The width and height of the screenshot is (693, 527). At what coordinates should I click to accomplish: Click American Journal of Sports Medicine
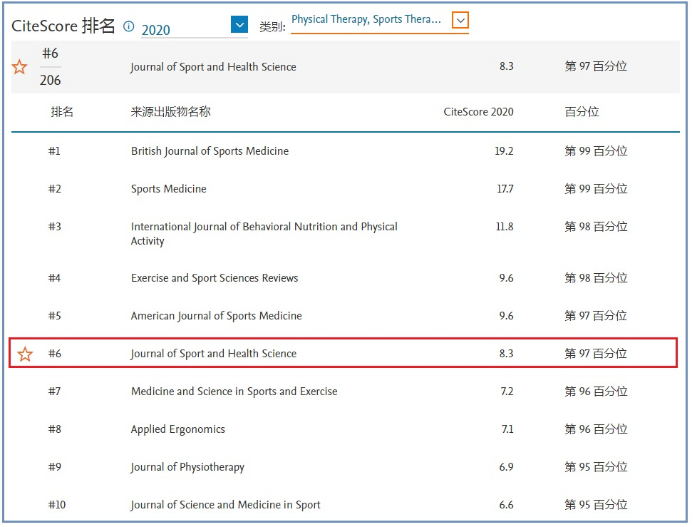point(215,316)
